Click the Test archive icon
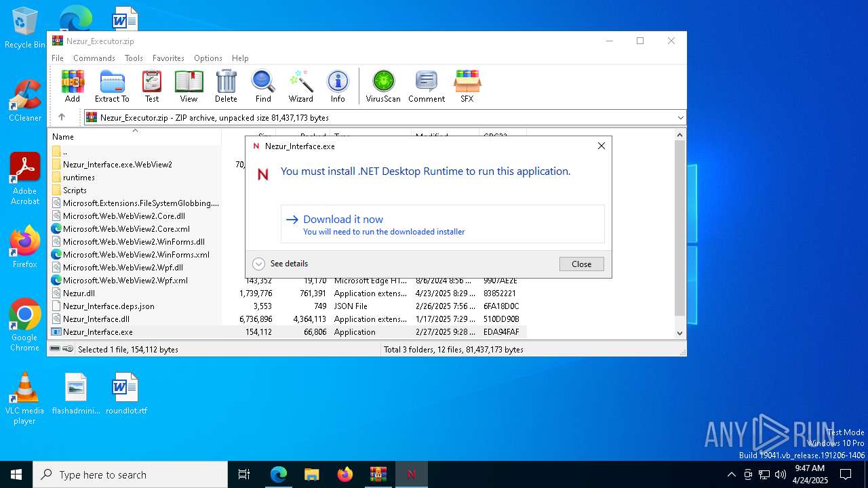Image resolution: width=868 pixels, height=488 pixels. click(x=152, y=86)
